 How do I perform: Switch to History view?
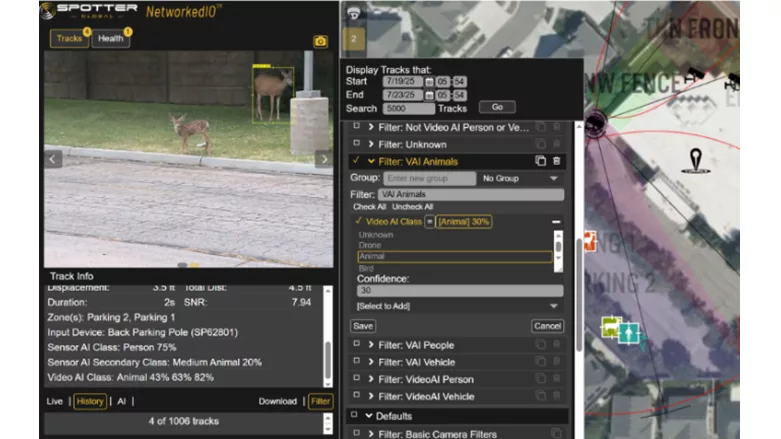(x=90, y=401)
